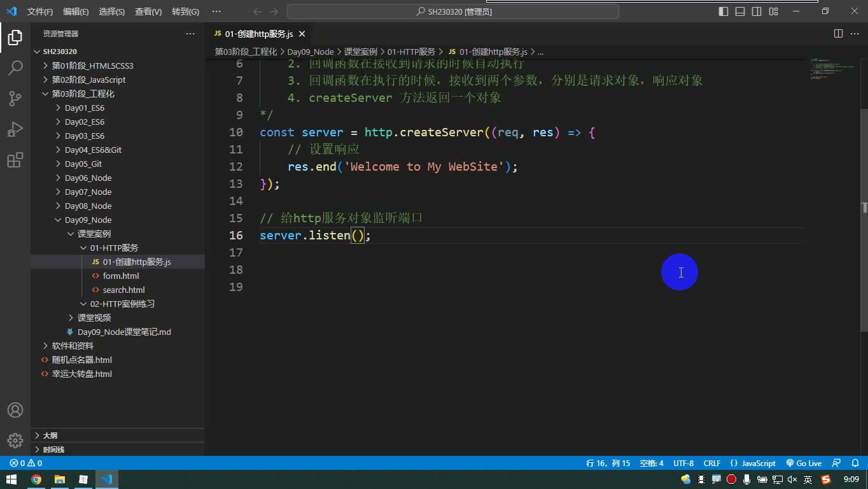
Task: Open the Extensions view
Action: [x=15, y=160]
